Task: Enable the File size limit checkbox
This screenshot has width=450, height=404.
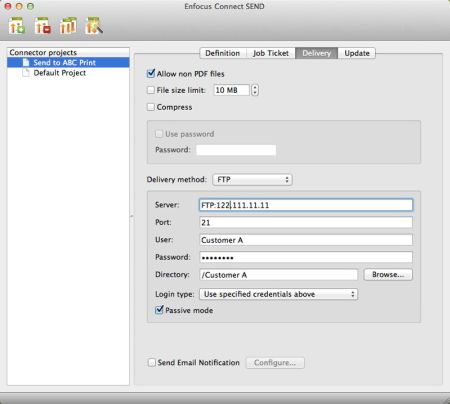Action: (151, 90)
